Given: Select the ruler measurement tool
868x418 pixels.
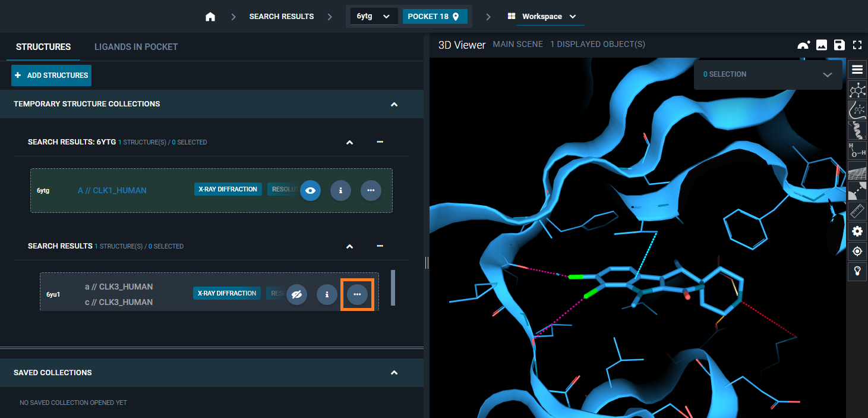Looking at the screenshot, I should pyautogui.click(x=857, y=211).
